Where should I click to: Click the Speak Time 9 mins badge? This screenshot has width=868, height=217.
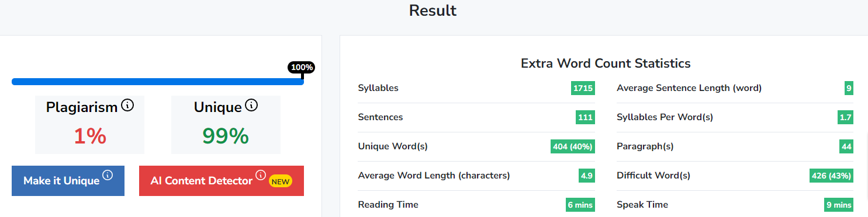[839, 205]
